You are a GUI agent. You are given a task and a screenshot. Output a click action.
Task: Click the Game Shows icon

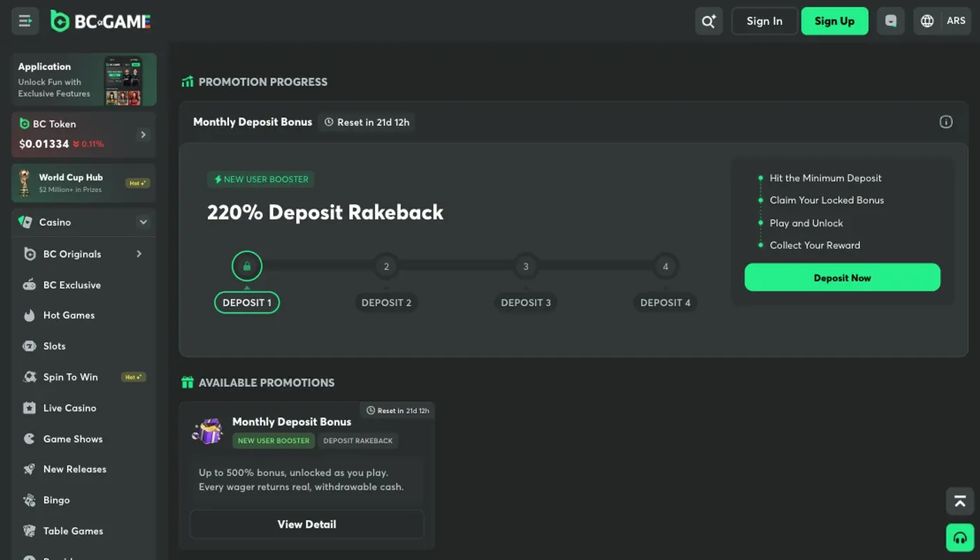click(x=29, y=439)
